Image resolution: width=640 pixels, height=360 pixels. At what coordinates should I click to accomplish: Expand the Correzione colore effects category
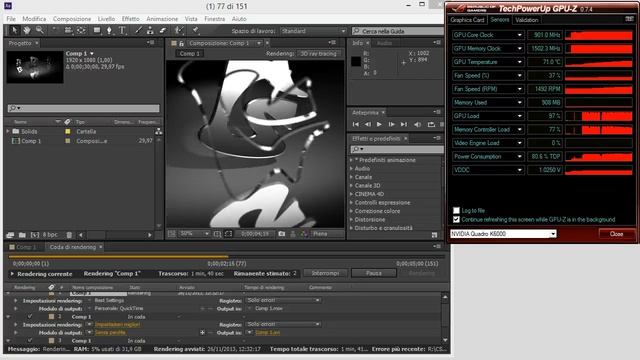351,211
